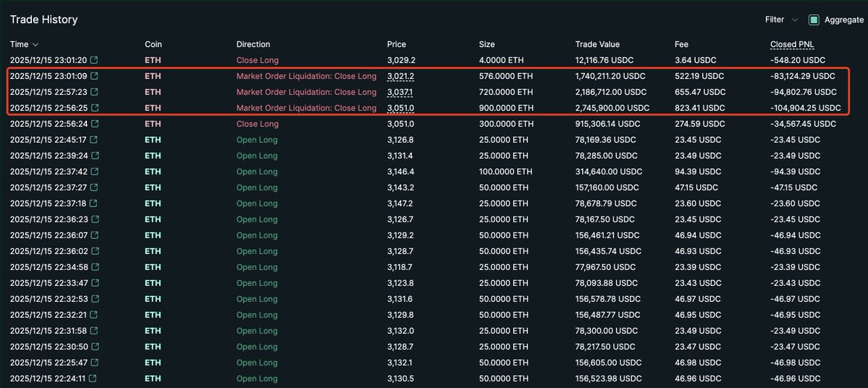868x388 pixels.
Task: Open external link icon for 22:24:11 trade
Action: pyautogui.click(x=94, y=379)
